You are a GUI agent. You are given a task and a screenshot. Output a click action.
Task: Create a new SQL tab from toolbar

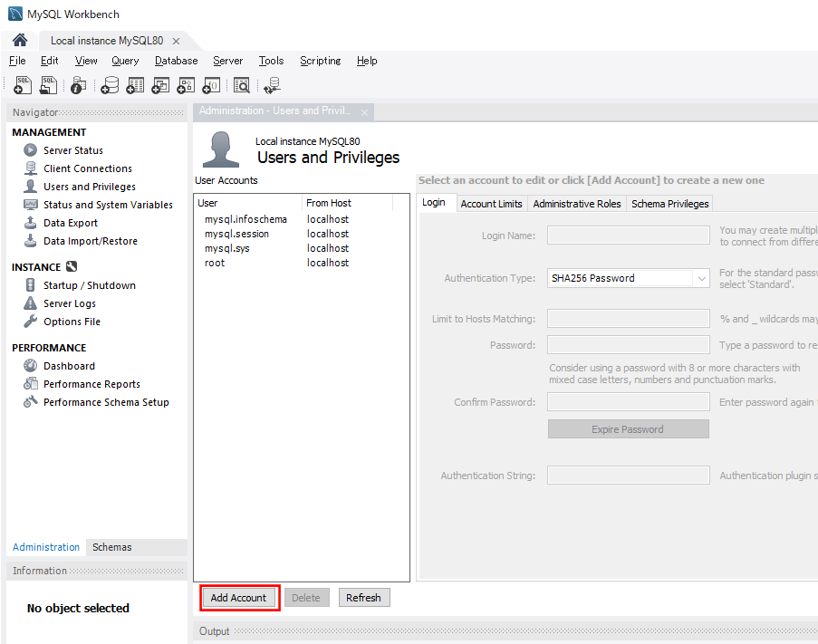pos(23,85)
